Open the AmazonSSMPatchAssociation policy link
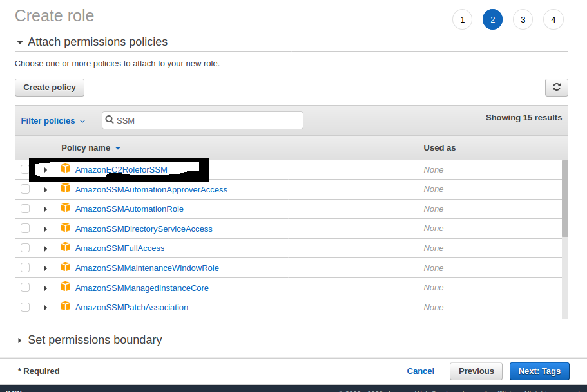The height and width of the screenshot is (392, 587). (132, 307)
